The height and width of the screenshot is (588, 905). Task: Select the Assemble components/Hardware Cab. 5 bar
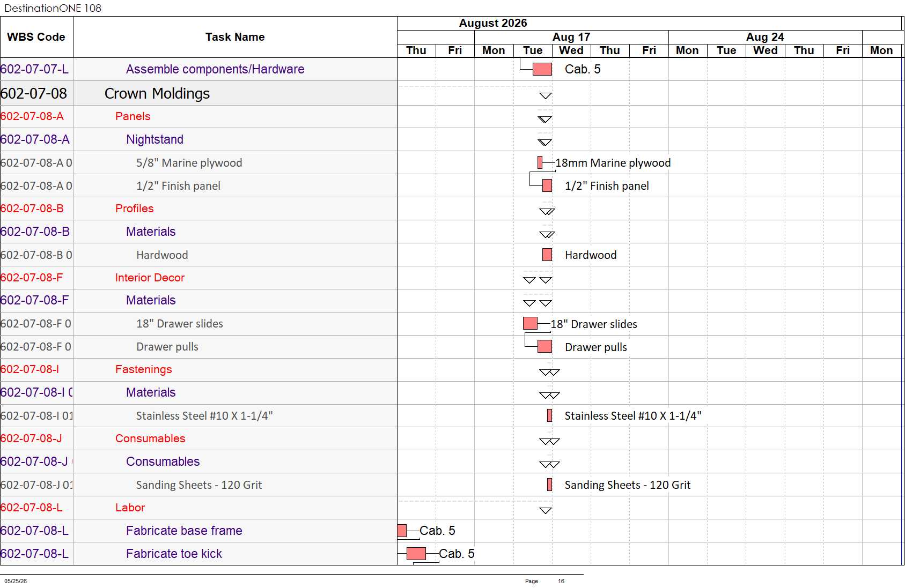point(542,69)
